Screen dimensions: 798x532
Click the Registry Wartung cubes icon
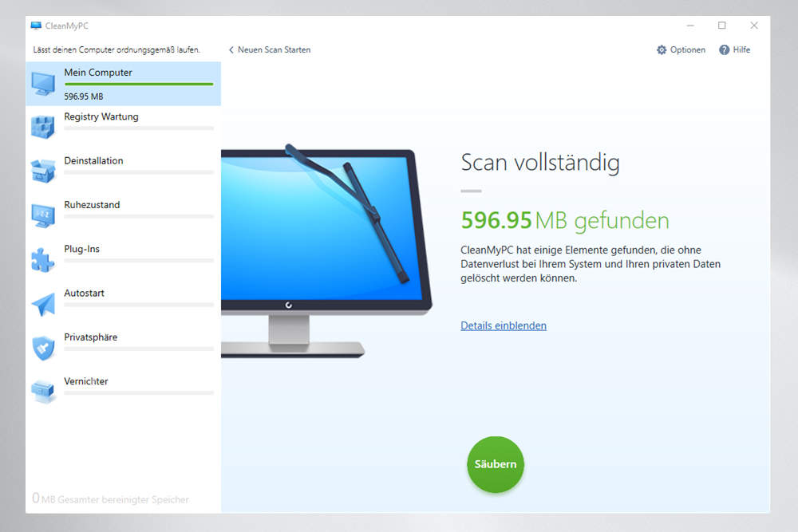tap(43, 127)
